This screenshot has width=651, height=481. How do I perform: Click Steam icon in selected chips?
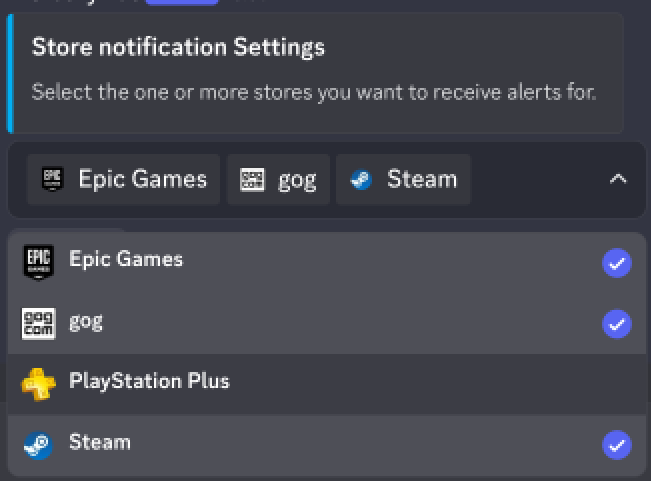[361, 180]
